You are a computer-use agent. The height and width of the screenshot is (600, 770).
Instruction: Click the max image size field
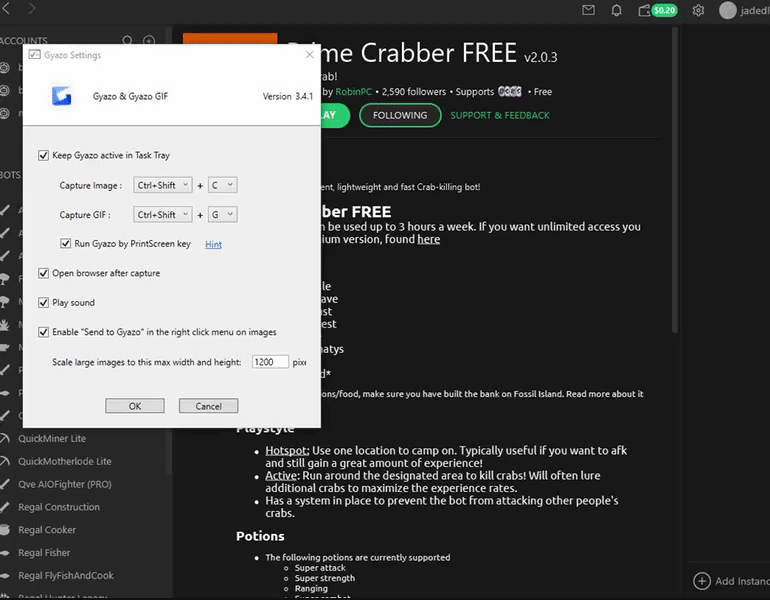[x=270, y=362]
